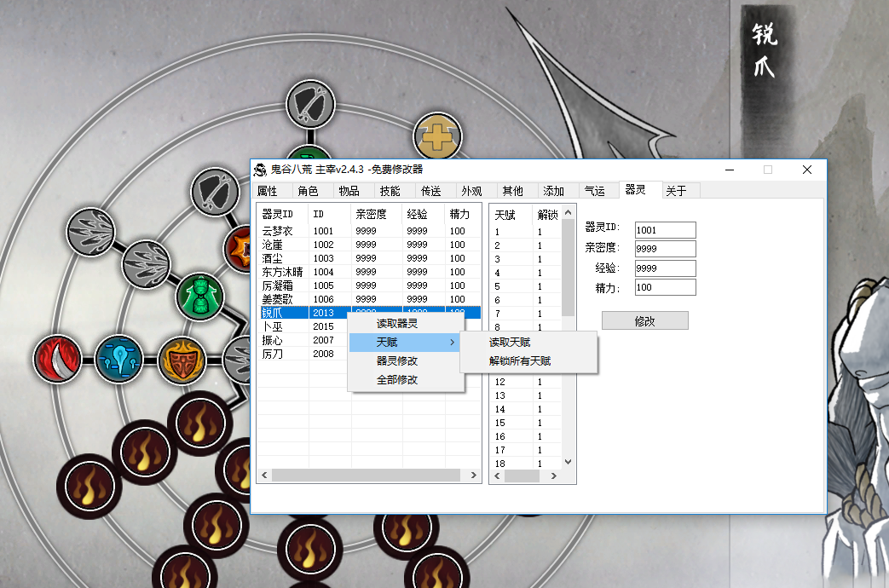Expand the 天赋 submenu item

pyautogui.click(x=406, y=342)
